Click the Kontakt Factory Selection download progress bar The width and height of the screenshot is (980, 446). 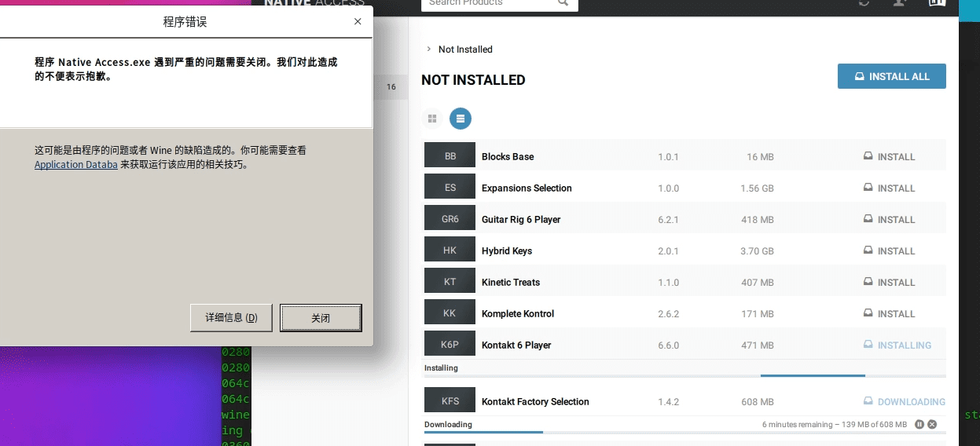[684, 432]
